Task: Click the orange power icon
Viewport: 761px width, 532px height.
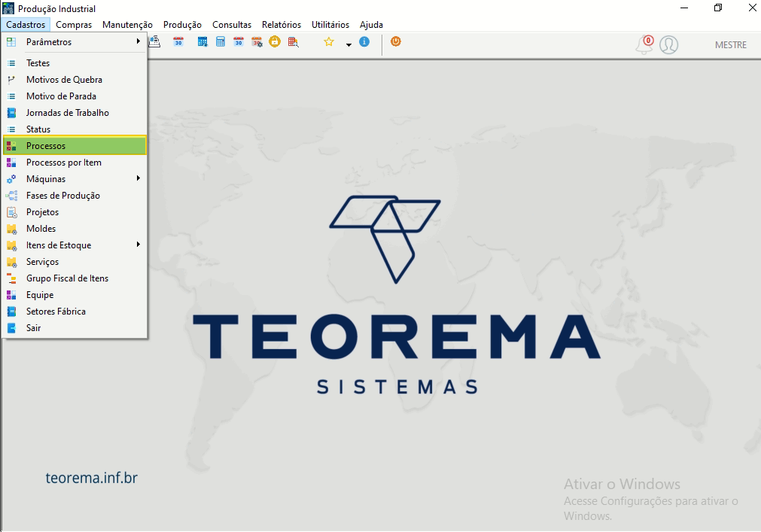Action: point(396,41)
